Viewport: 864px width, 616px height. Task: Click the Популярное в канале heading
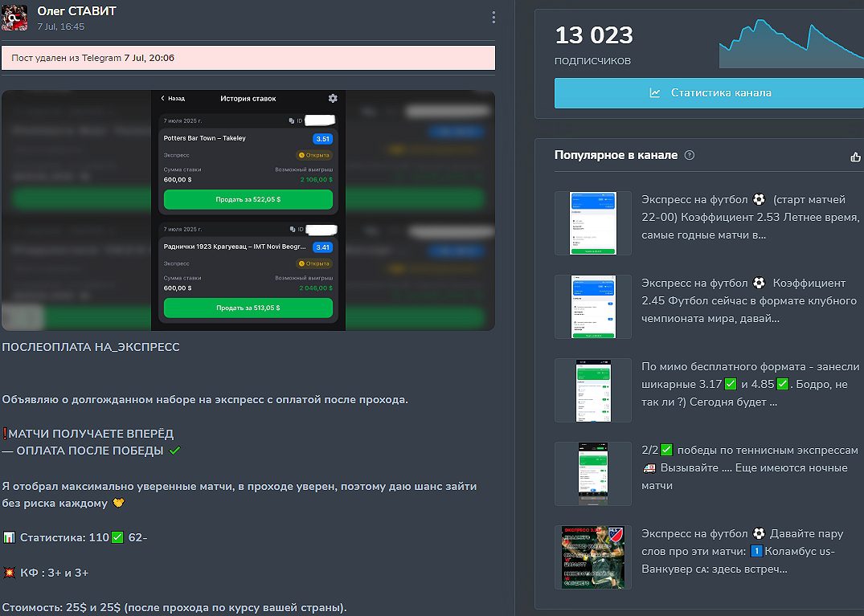(x=616, y=155)
